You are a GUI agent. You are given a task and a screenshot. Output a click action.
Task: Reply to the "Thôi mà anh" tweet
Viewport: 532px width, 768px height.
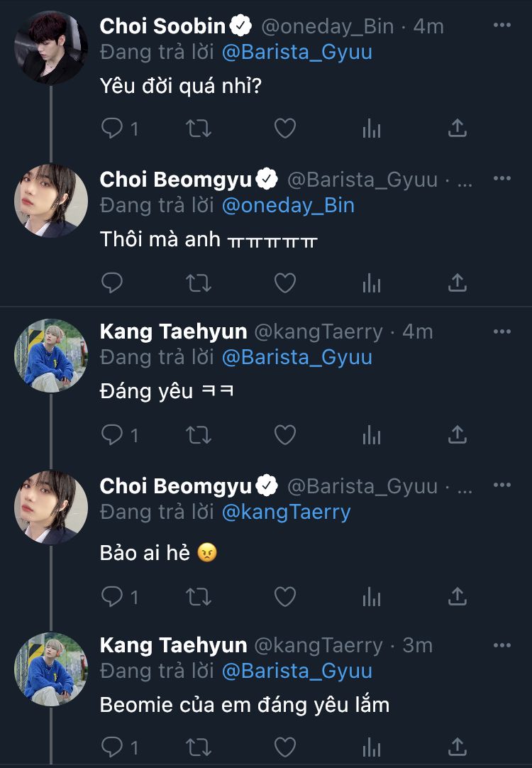[113, 283]
